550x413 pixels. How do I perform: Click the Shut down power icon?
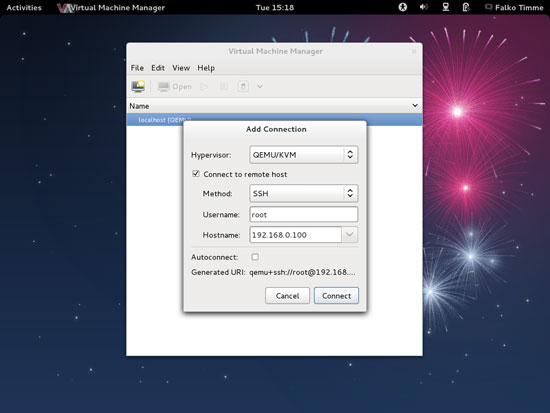click(x=243, y=86)
